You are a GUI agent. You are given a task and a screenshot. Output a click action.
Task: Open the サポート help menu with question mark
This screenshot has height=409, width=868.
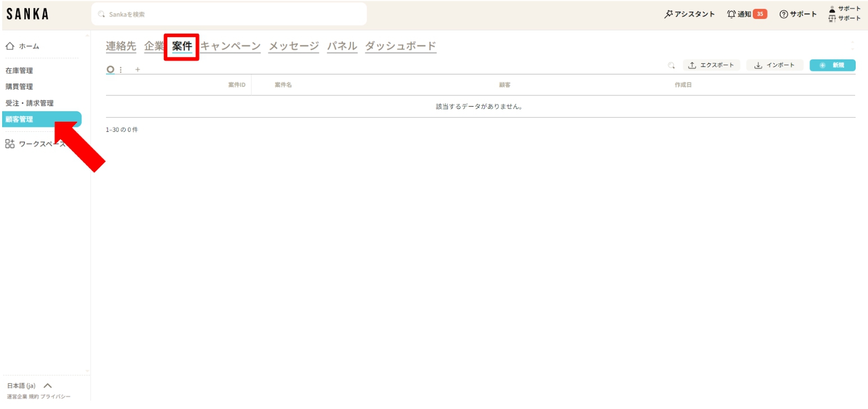798,14
